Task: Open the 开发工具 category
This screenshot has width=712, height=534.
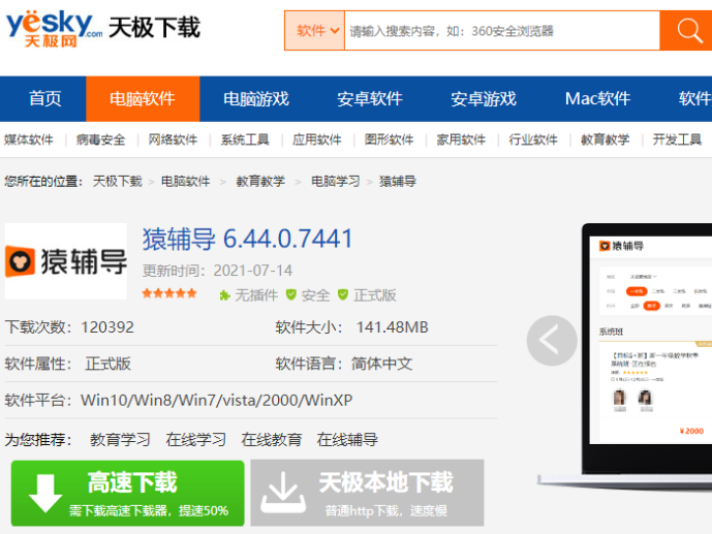Action: pos(677,139)
